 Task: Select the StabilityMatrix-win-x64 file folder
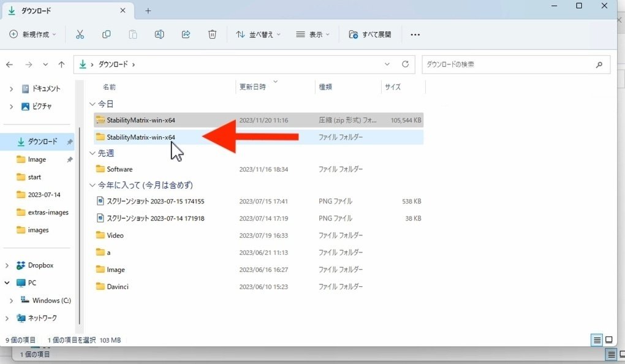[259, 137]
